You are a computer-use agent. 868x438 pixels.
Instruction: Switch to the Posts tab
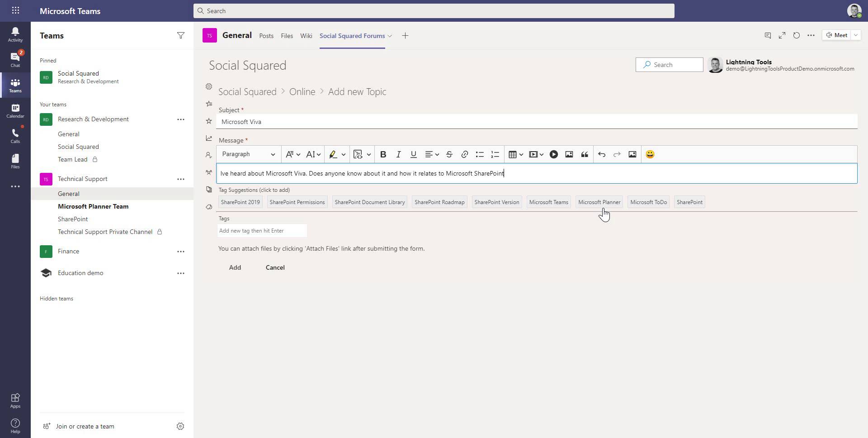pos(266,36)
